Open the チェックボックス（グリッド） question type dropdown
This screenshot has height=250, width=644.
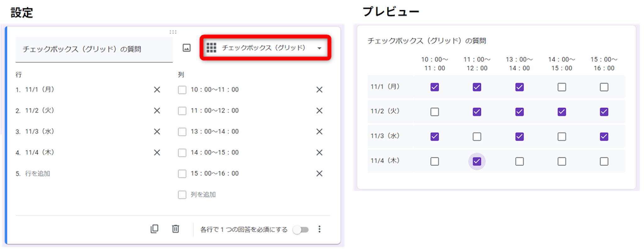click(264, 48)
